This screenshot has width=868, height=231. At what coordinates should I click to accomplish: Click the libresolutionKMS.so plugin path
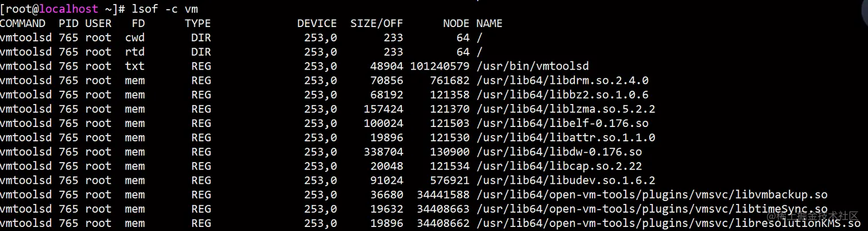668,224
